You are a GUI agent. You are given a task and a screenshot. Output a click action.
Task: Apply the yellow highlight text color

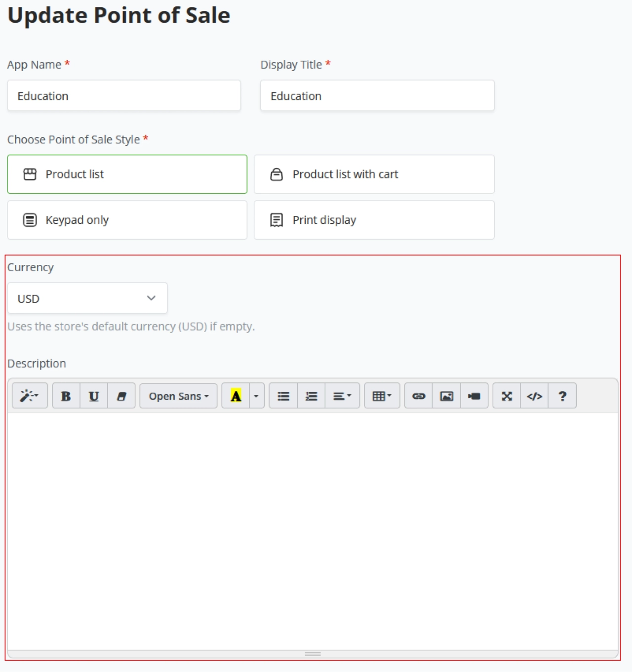coord(236,396)
